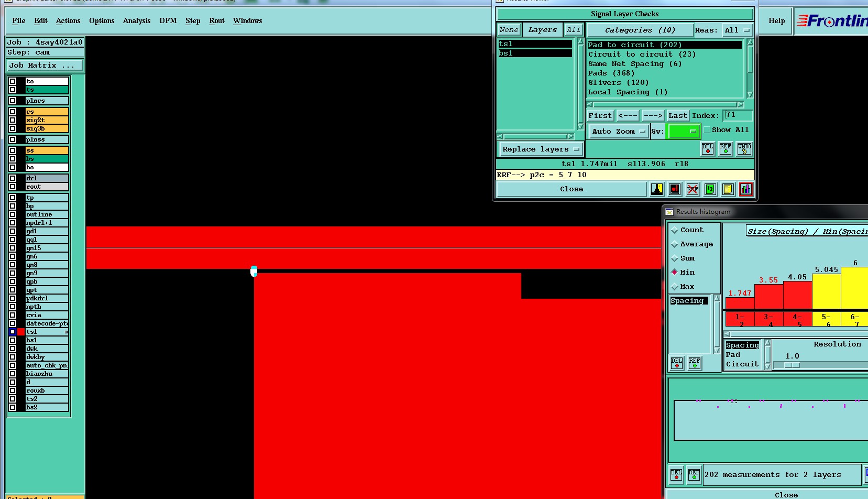Click the REF icon in Signal Layer Checks

coord(726,149)
